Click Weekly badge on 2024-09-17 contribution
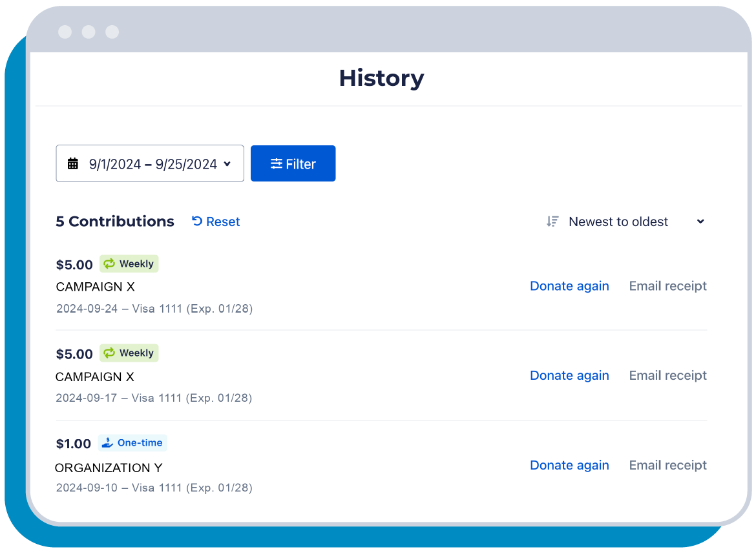756x549 pixels. [x=129, y=353]
